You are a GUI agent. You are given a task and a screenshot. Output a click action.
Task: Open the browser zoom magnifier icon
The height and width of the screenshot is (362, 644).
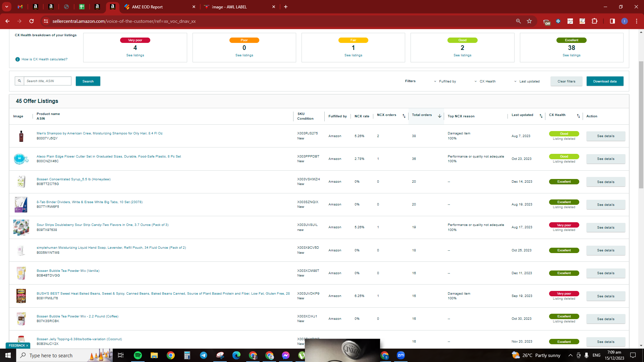click(518, 21)
